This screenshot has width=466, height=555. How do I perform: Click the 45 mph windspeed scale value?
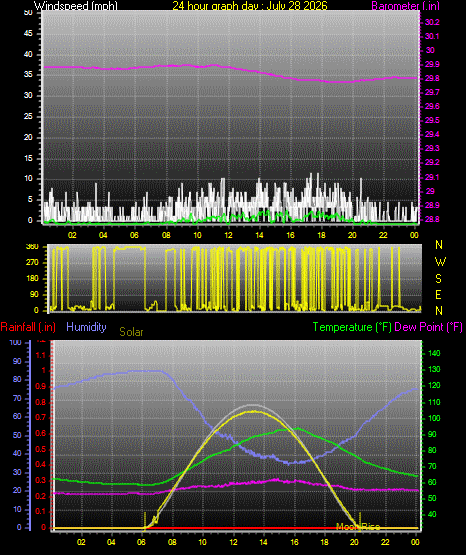coord(28,34)
